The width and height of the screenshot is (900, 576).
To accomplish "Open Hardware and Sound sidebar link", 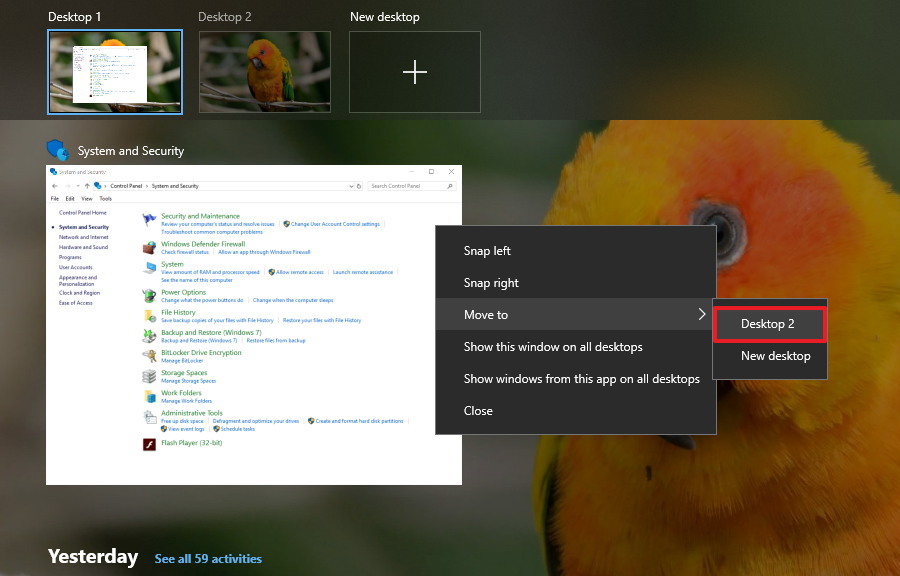I will [x=83, y=247].
